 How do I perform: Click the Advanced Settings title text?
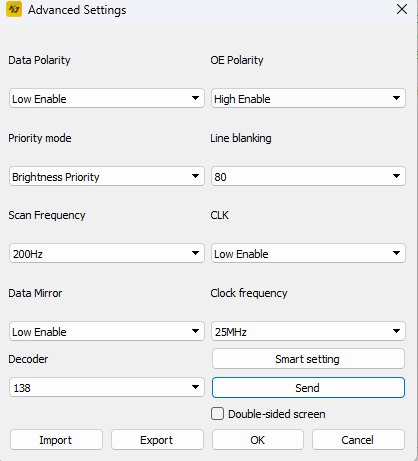click(77, 10)
